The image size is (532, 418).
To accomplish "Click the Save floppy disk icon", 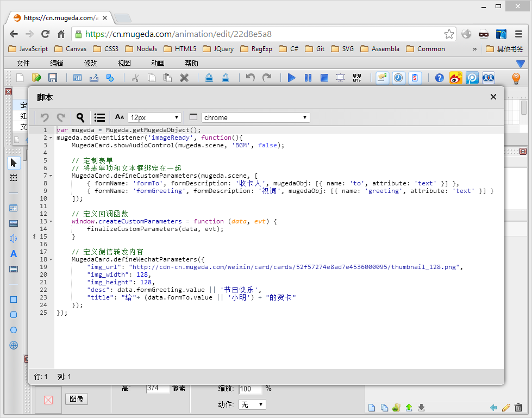I will tap(53, 78).
